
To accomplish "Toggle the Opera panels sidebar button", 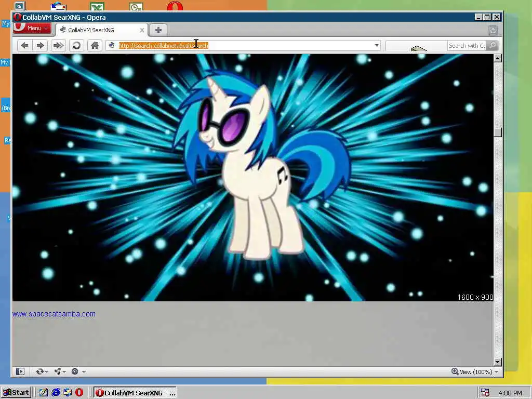I will [20, 372].
